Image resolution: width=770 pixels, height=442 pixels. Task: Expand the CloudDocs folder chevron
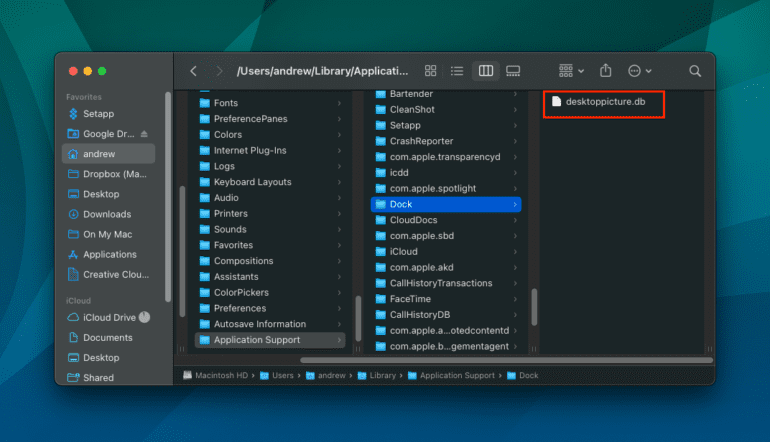point(515,220)
